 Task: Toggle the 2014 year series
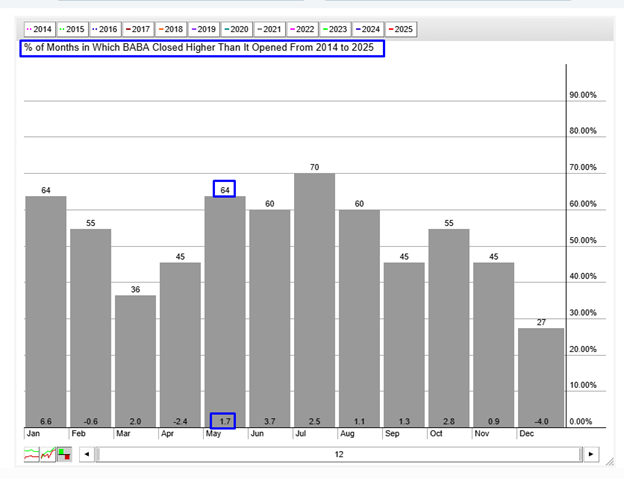(x=39, y=29)
